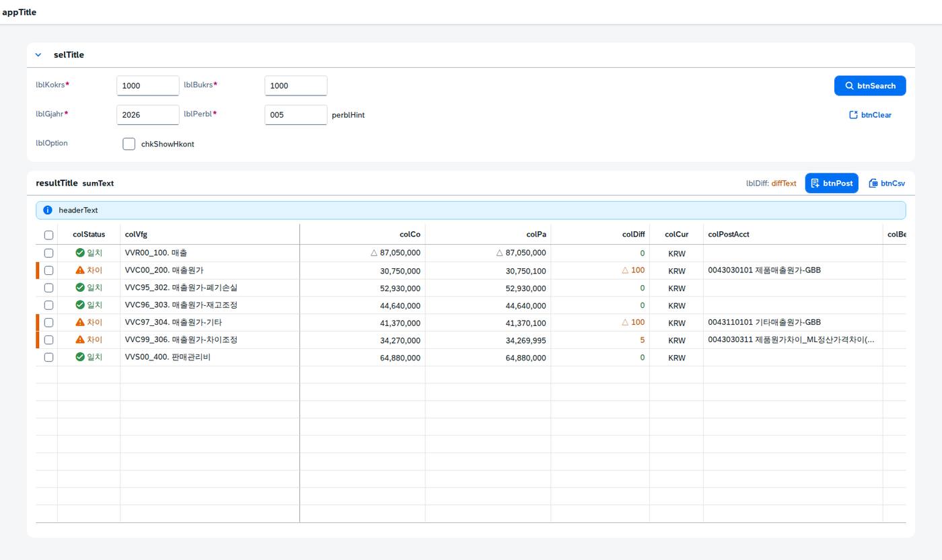This screenshot has height=560, width=942.
Task: Click the btnSearch button
Action: [870, 86]
